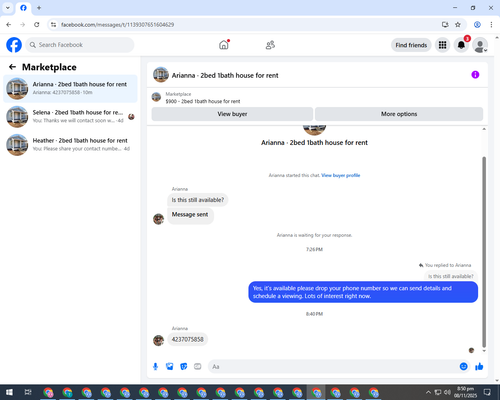This screenshot has height=400, width=500.
Task: Open the taskbar clock and date
Action: (466, 392)
